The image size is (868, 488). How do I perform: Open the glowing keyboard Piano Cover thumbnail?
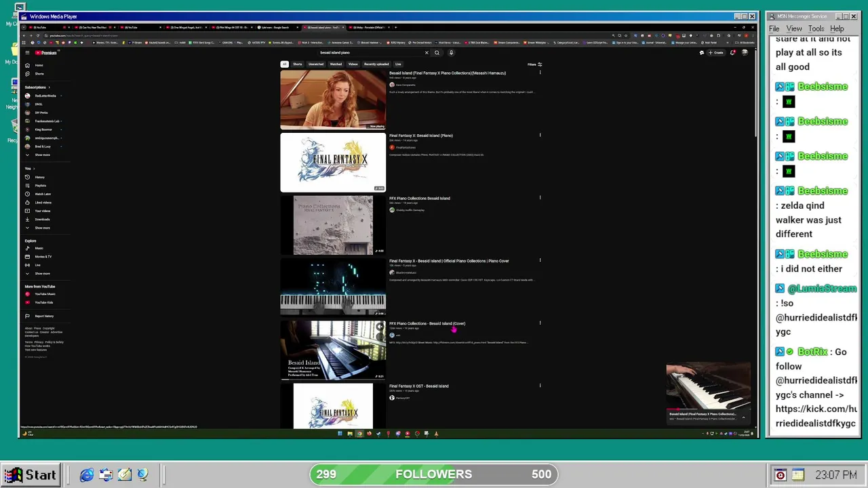(333, 287)
